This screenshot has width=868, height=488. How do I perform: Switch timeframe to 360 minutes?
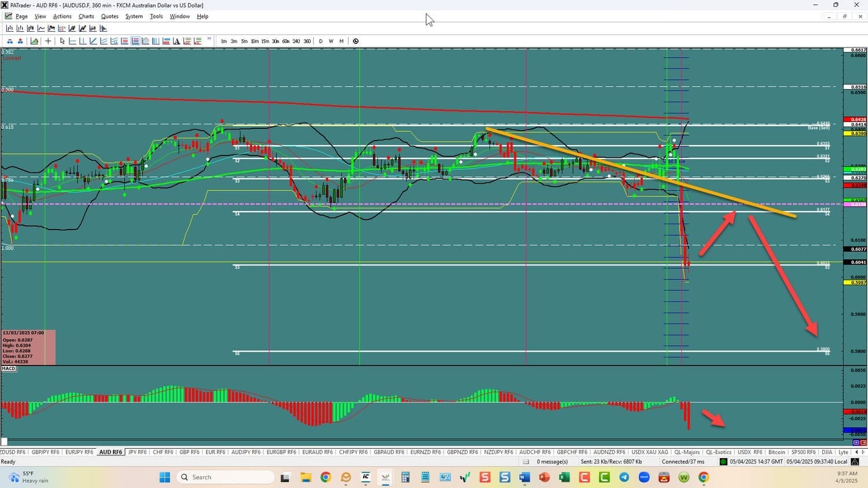307,41
